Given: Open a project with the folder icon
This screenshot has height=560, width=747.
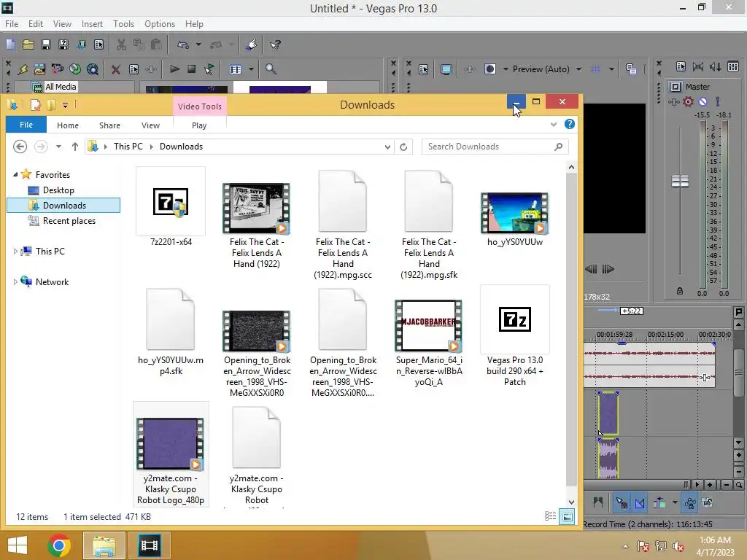Looking at the screenshot, I should click(x=28, y=44).
